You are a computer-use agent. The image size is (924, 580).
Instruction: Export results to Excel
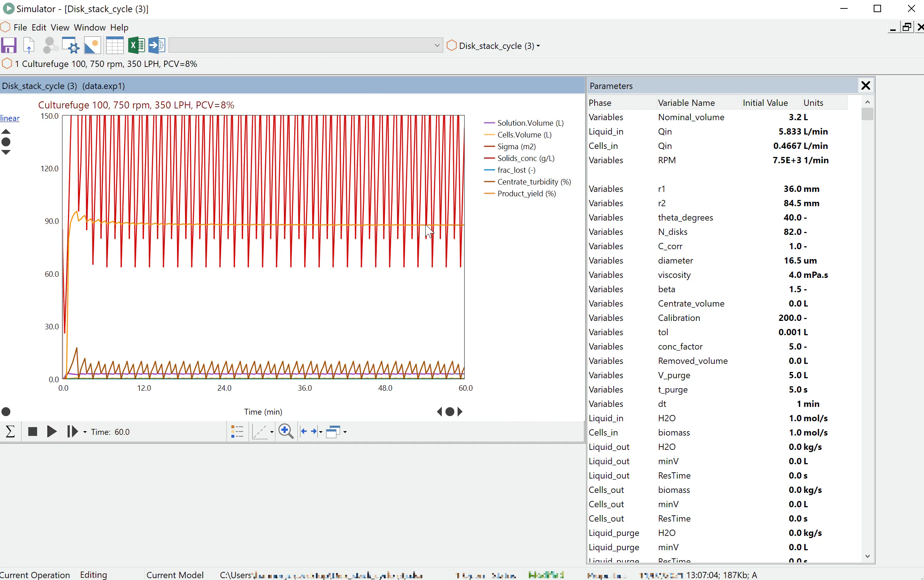(x=137, y=46)
